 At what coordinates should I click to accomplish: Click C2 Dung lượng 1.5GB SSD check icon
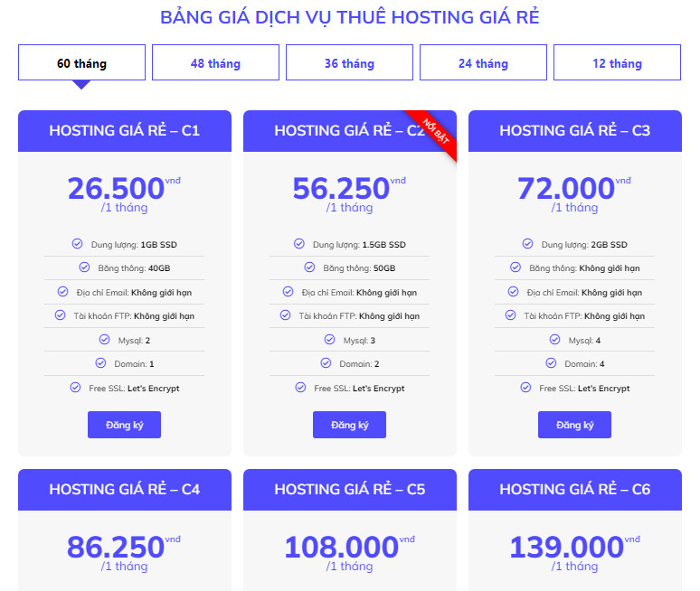(299, 244)
